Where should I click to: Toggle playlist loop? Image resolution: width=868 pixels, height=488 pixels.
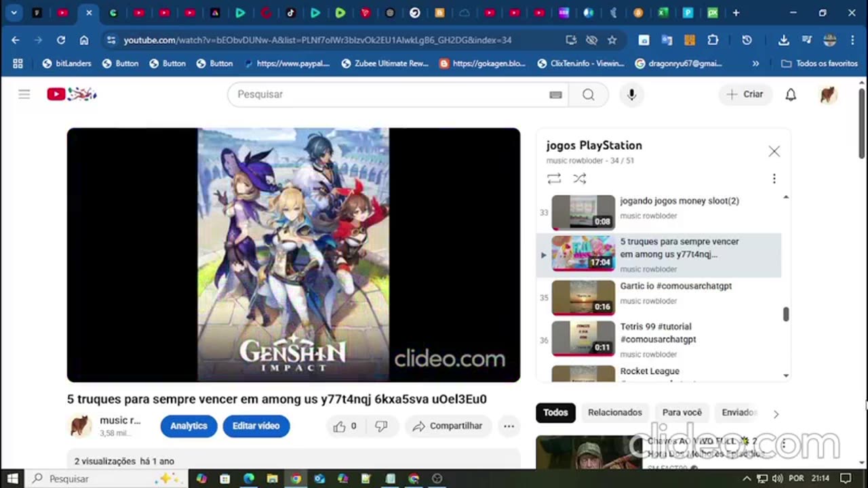[554, 178]
